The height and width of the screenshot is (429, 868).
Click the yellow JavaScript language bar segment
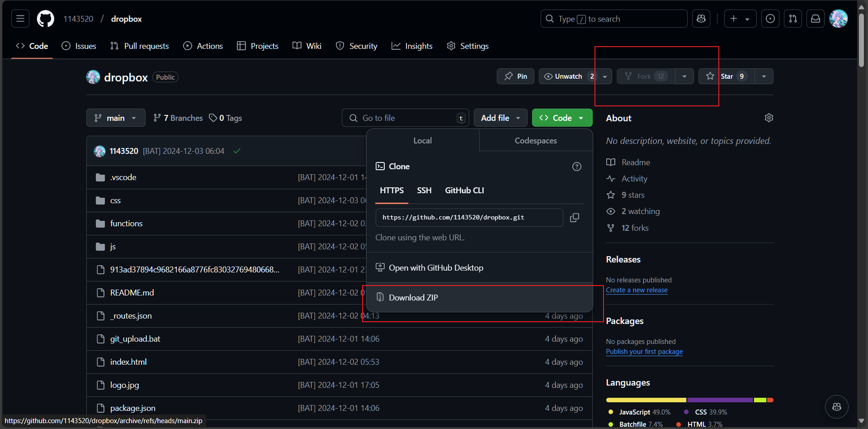(646, 400)
